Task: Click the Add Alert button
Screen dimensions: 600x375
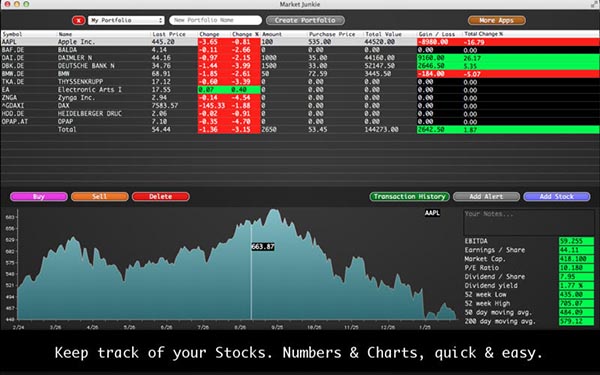Action: click(486, 197)
